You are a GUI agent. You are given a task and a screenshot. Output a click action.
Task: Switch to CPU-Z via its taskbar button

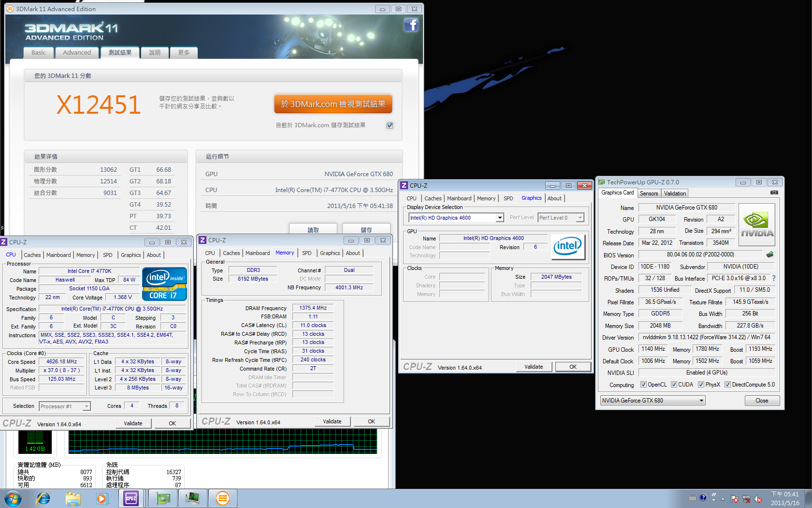pos(131,498)
